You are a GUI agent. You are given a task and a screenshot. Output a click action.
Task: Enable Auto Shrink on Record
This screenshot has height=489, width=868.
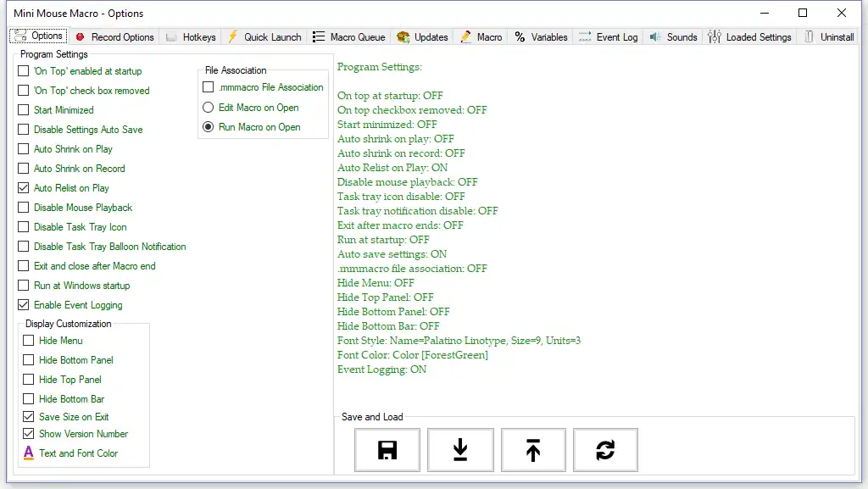(x=23, y=168)
